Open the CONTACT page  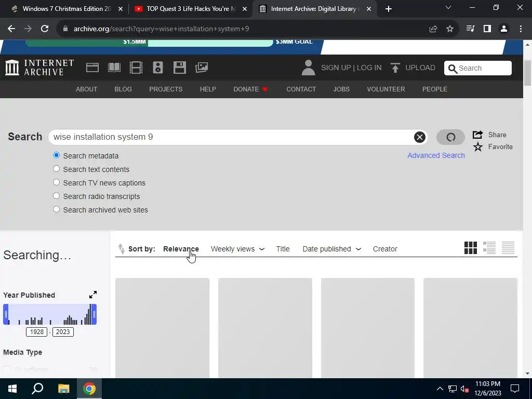[301, 89]
